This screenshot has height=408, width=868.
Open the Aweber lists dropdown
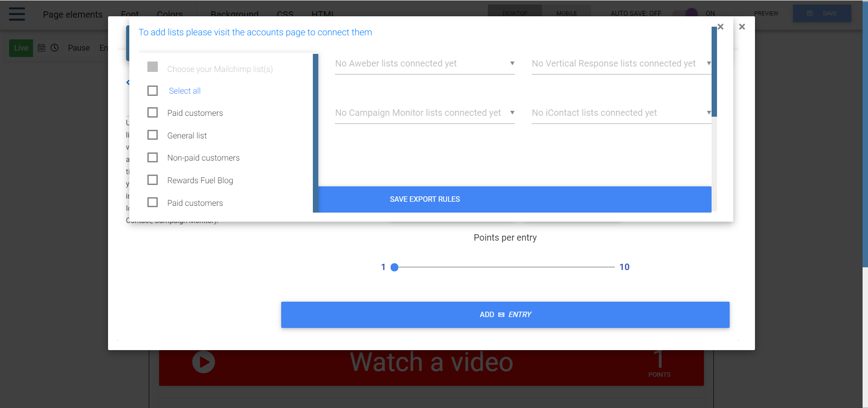[x=425, y=64]
